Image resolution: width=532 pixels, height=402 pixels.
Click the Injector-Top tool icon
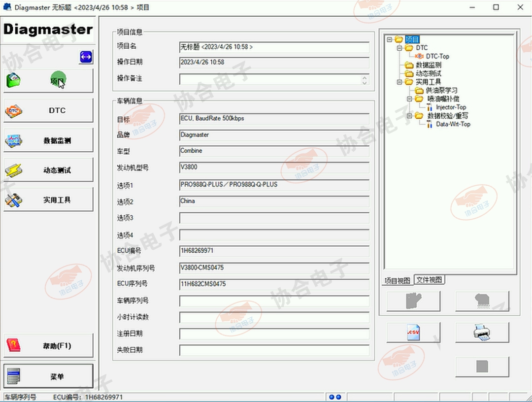(x=430, y=107)
